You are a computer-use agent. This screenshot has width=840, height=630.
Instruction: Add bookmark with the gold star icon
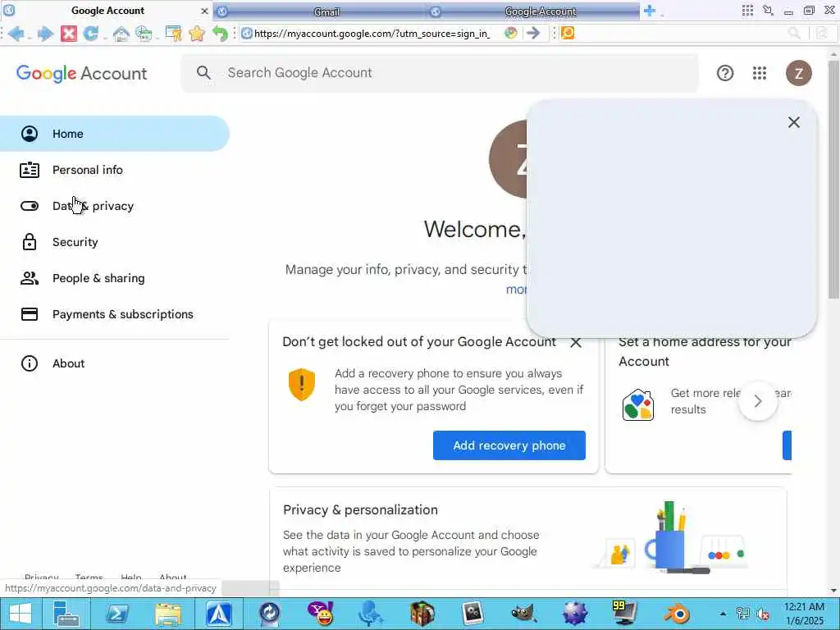197,33
